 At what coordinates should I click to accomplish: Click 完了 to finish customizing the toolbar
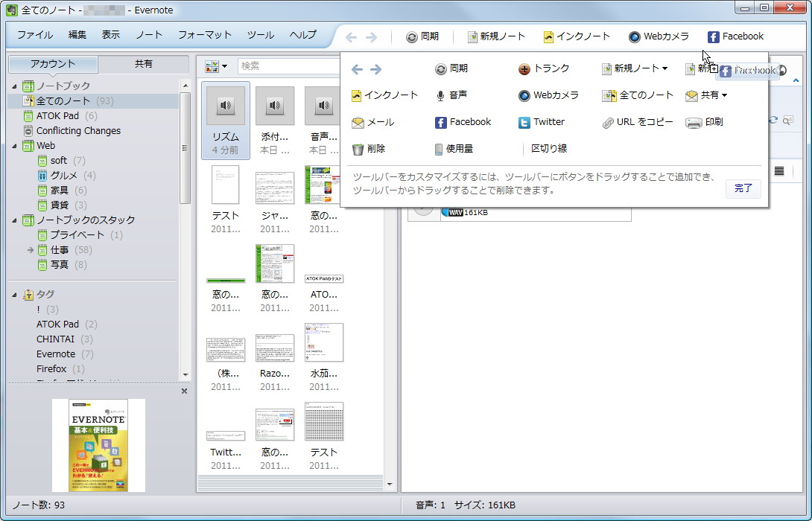click(x=743, y=188)
